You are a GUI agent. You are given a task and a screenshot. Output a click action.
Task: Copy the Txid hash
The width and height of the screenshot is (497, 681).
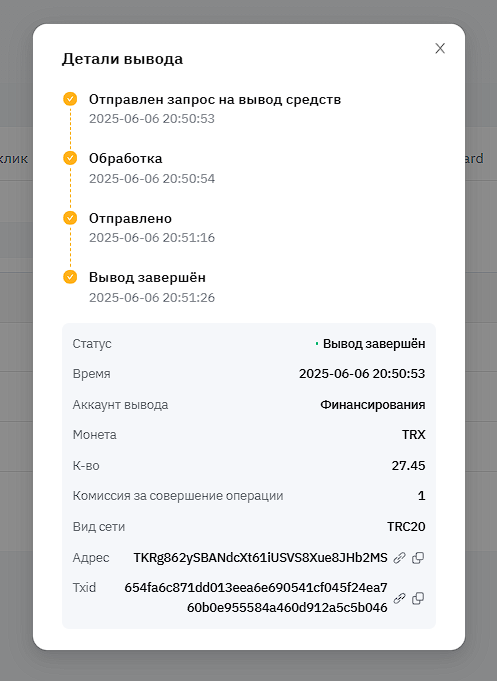point(418,598)
